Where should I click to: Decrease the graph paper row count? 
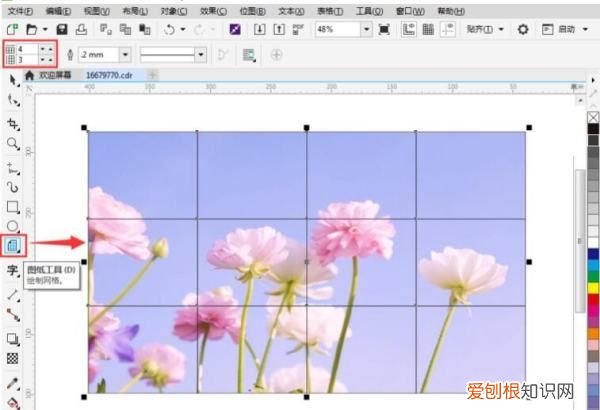point(43,60)
